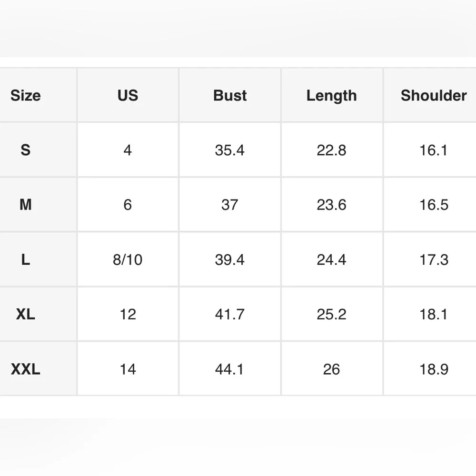The width and height of the screenshot is (476, 476).
Task: Click the 26 length value for XXL
Action: (331, 369)
